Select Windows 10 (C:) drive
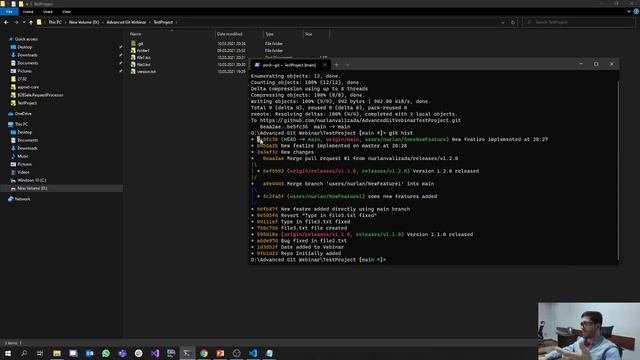Image resolution: width=640 pixels, height=360 pixels. coord(31,180)
